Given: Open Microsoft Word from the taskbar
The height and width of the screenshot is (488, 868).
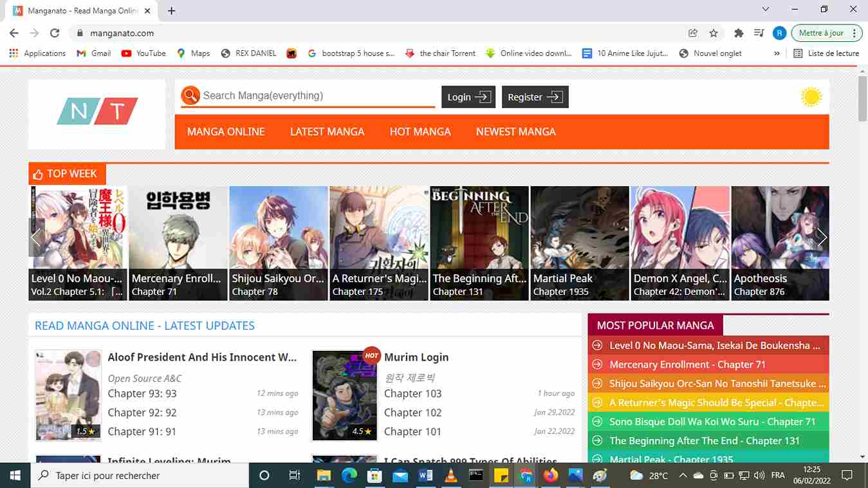Looking at the screenshot, I should coord(426,476).
